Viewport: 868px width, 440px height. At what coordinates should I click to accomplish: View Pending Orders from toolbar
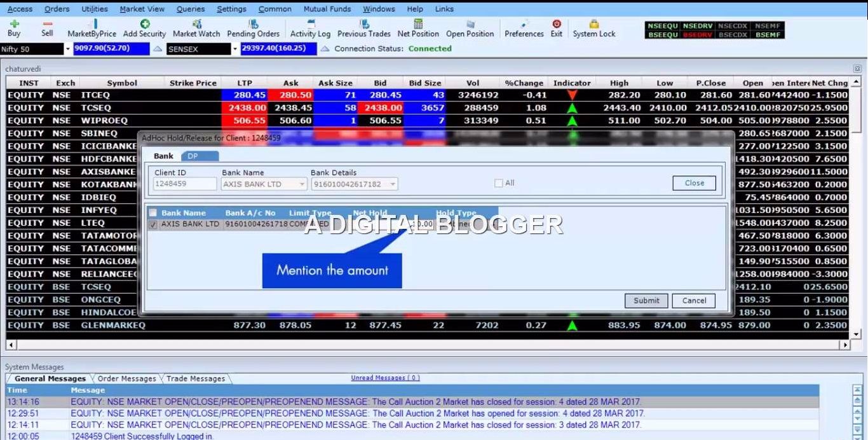pyautogui.click(x=253, y=28)
